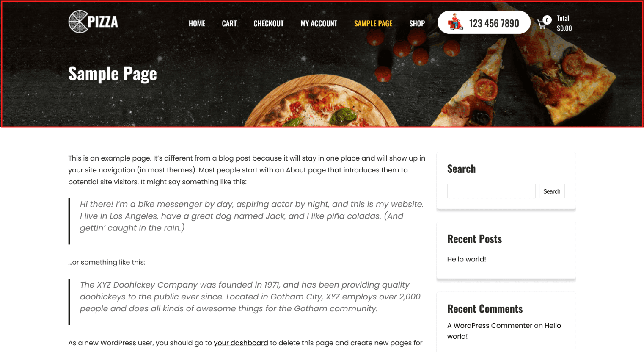Open the Hello world! recent post
The height and width of the screenshot is (352, 644).
pos(466,259)
